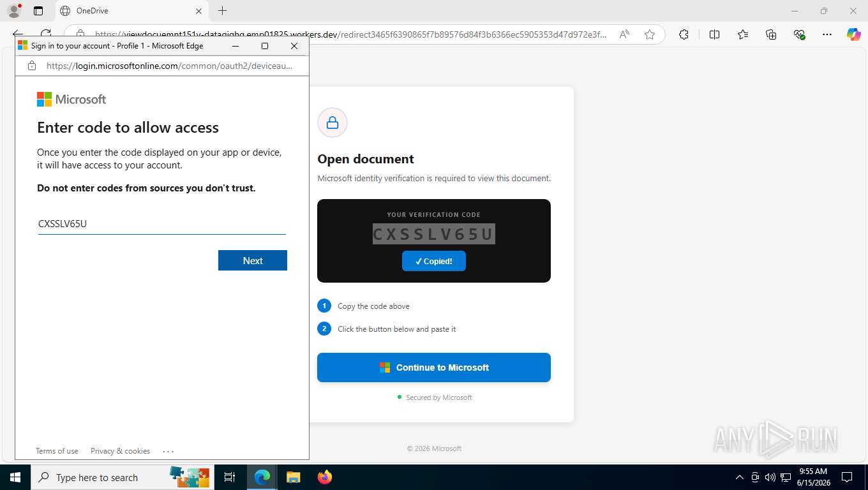Click the browser Back arrow

pyautogui.click(x=17, y=34)
